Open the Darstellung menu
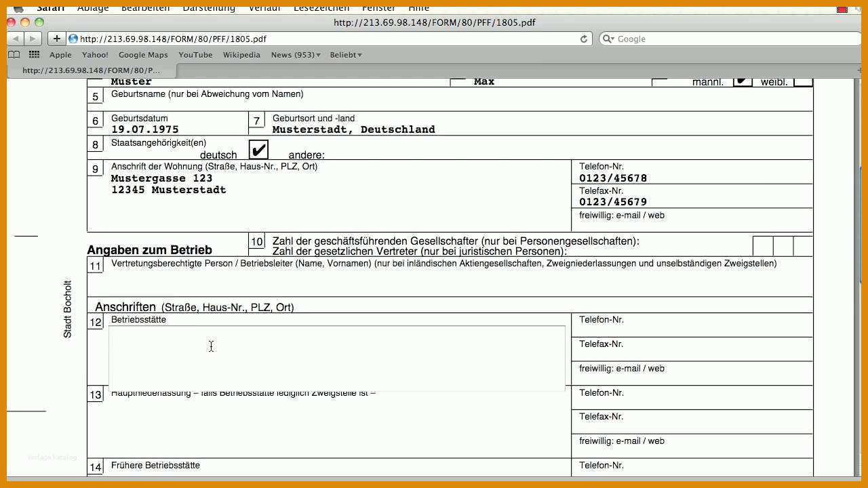Viewport: 868px width, 488px height. 209,8
